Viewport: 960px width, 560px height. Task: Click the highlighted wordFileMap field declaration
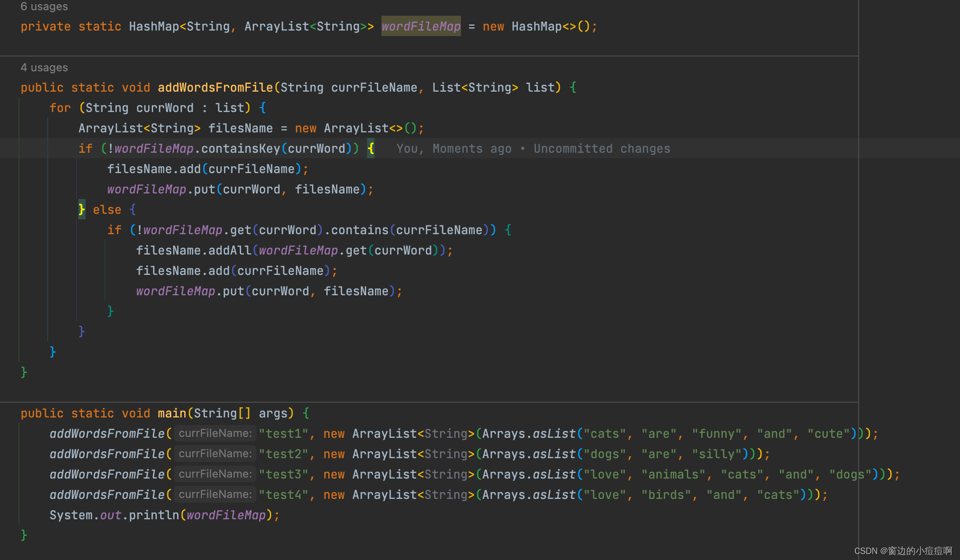click(421, 26)
